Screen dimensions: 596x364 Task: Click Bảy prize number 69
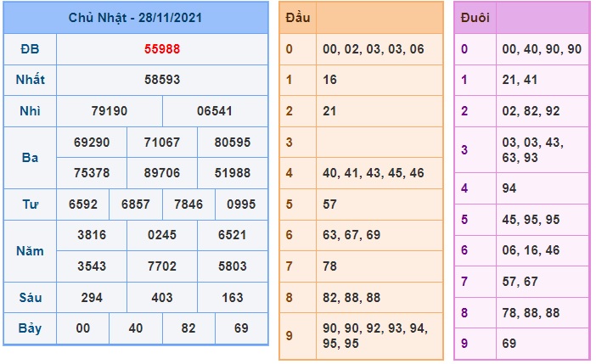pyautogui.click(x=241, y=328)
